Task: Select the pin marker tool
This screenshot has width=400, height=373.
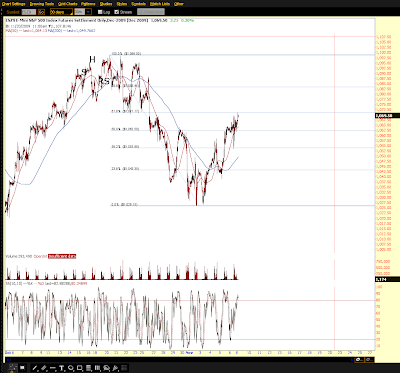Action: (115, 368)
